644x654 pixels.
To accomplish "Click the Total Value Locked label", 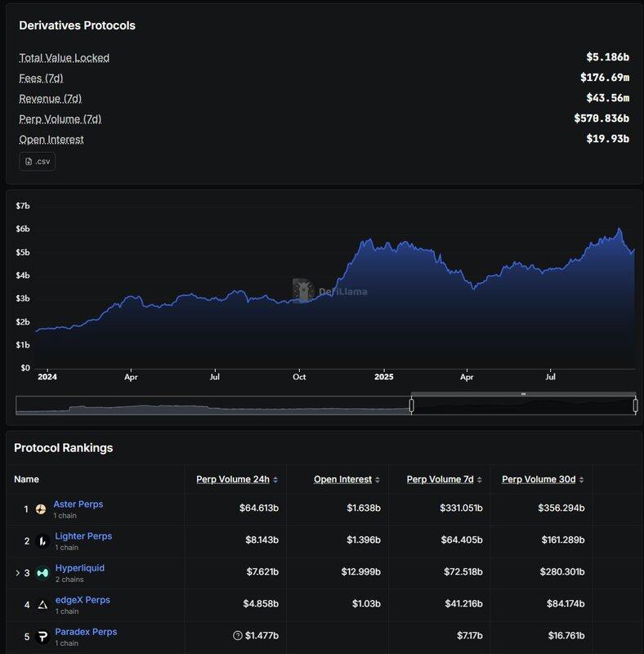I will click(65, 57).
